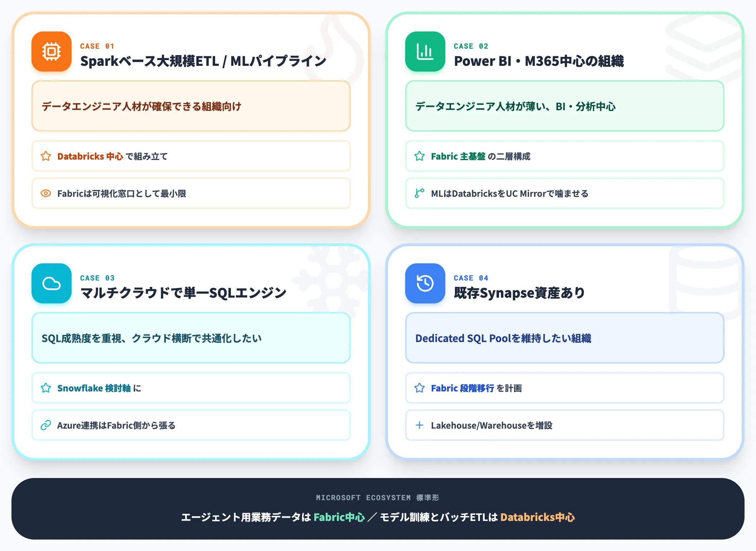Click the footer text モデル訓練とバッチETLは
This screenshot has width=756, height=551.
[439, 517]
